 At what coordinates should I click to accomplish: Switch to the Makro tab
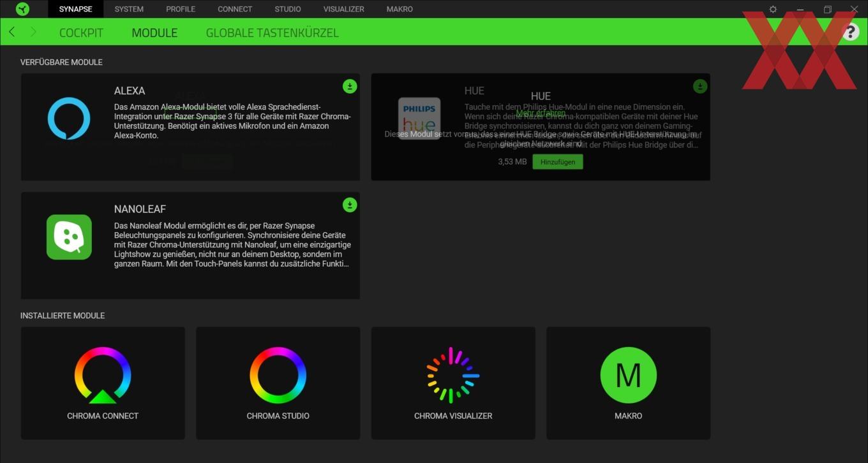[x=400, y=9]
